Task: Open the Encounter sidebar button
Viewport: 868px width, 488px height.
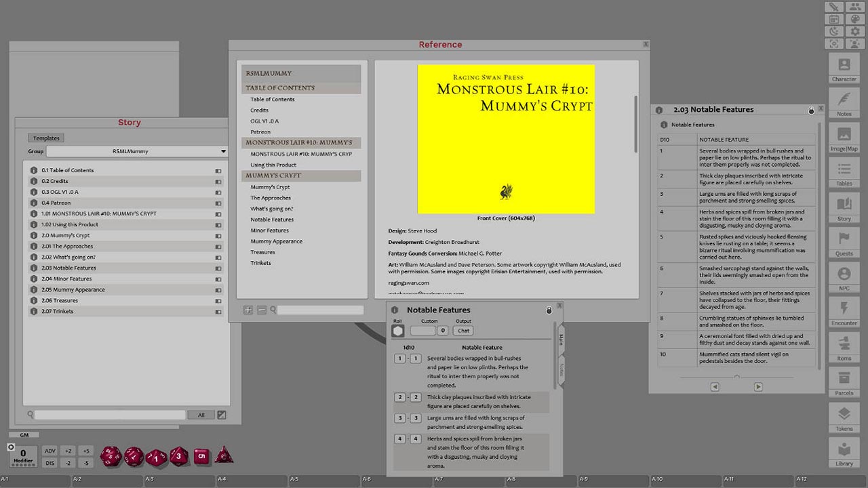Action: tap(844, 314)
